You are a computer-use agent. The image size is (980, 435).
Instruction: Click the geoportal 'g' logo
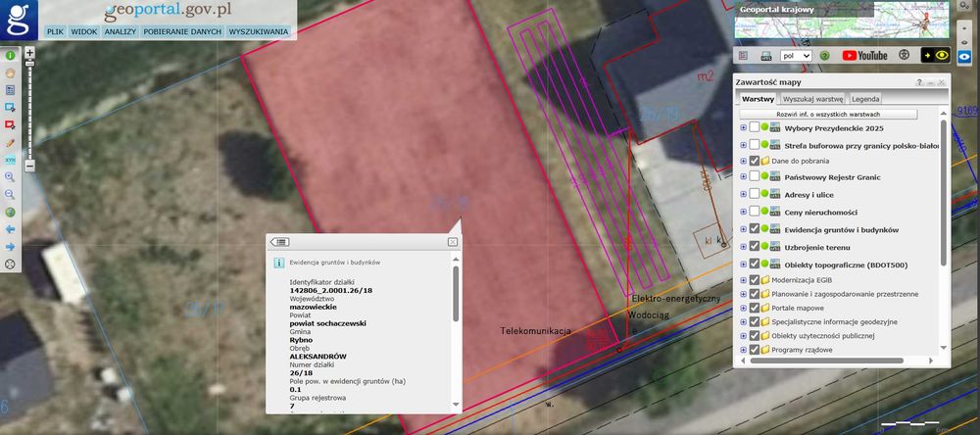coord(19,20)
